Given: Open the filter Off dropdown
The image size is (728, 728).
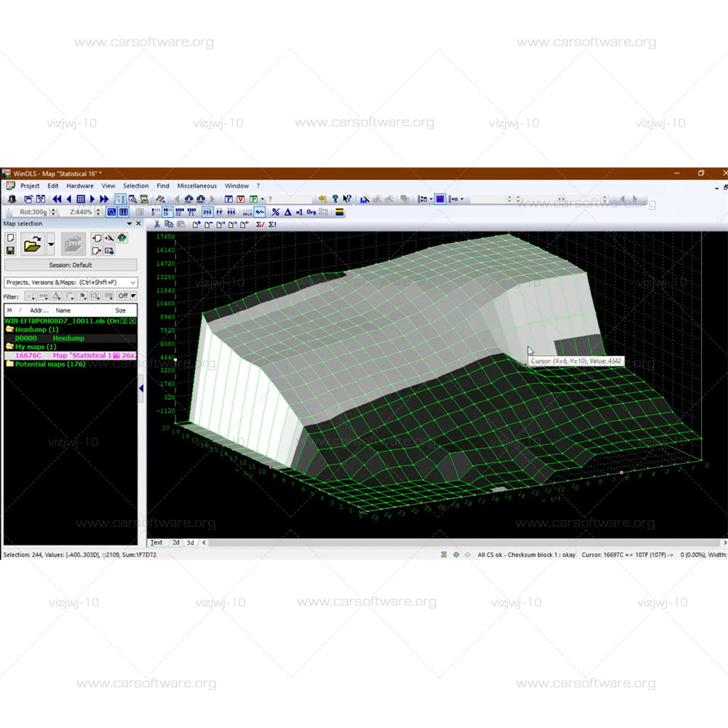Looking at the screenshot, I should [x=126, y=296].
